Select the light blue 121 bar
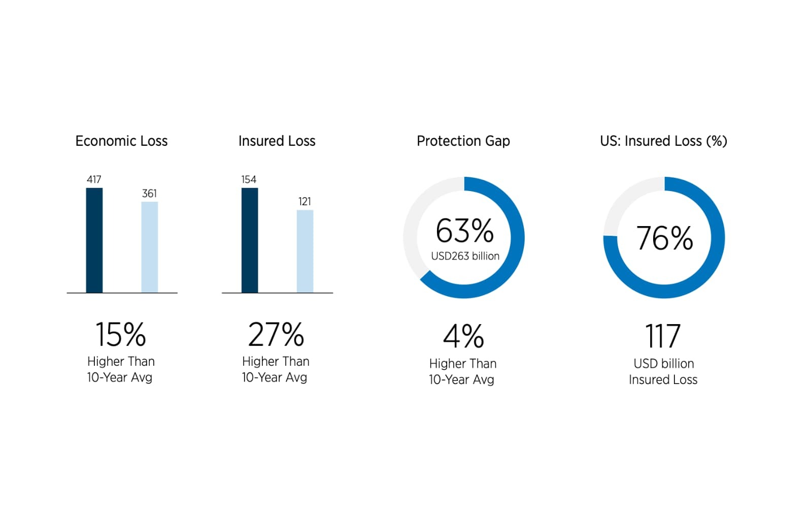This screenshot has height=508, width=812. (304, 251)
